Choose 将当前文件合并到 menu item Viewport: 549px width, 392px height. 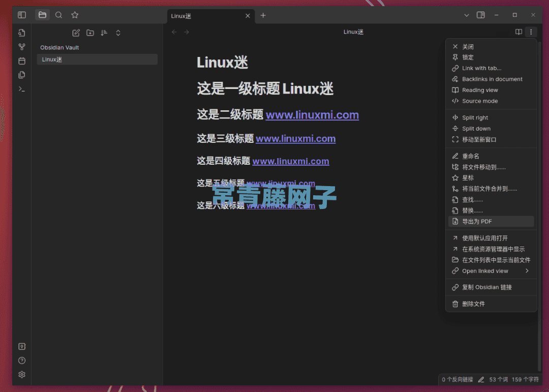(x=491, y=189)
